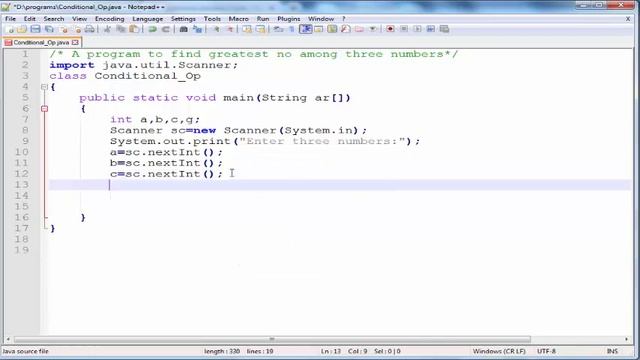Select the Conditional_Op.java tab
The width and height of the screenshot is (640, 360).
[x=41, y=42]
